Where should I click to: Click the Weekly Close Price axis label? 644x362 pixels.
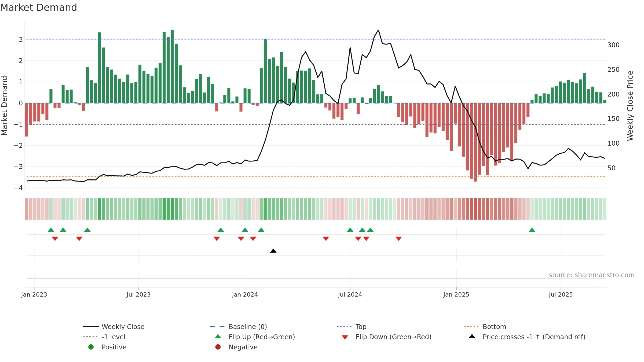click(630, 106)
